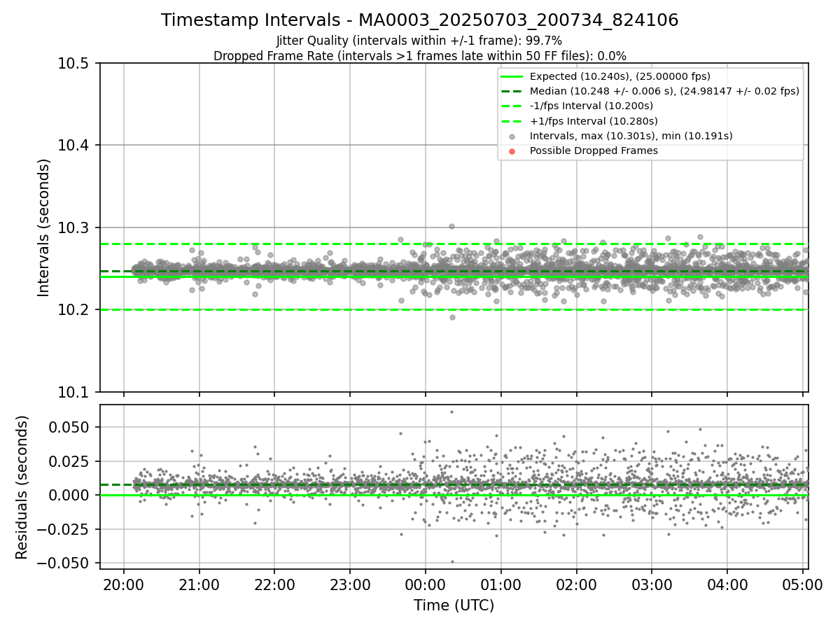The width and height of the screenshot is (840, 630).
Task: Click the maximum interval outlier point at 10.301s
Action: tap(451, 226)
